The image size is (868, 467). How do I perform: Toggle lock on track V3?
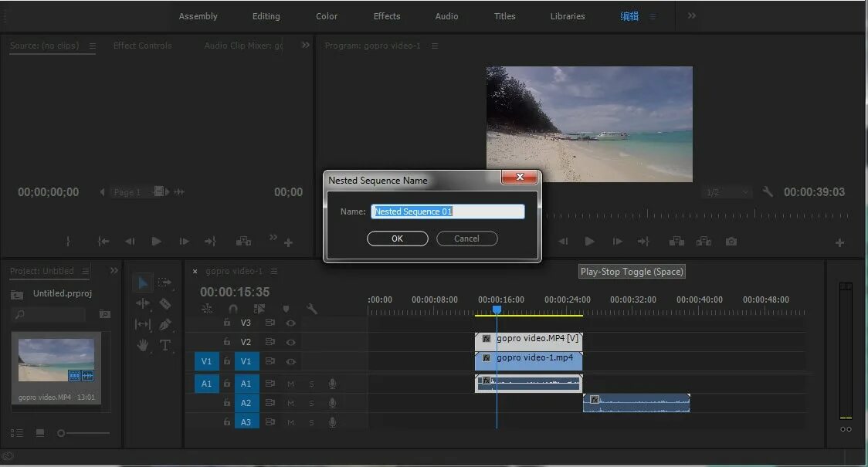pos(226,322)
